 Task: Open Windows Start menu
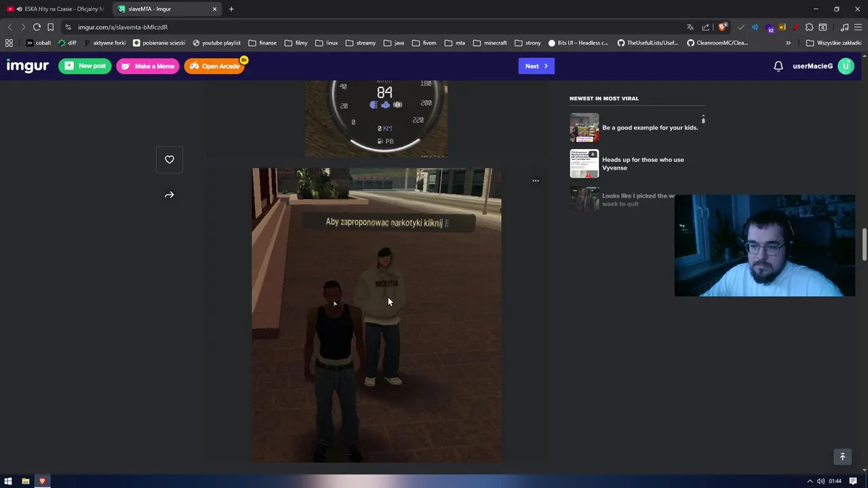(8, 481)
